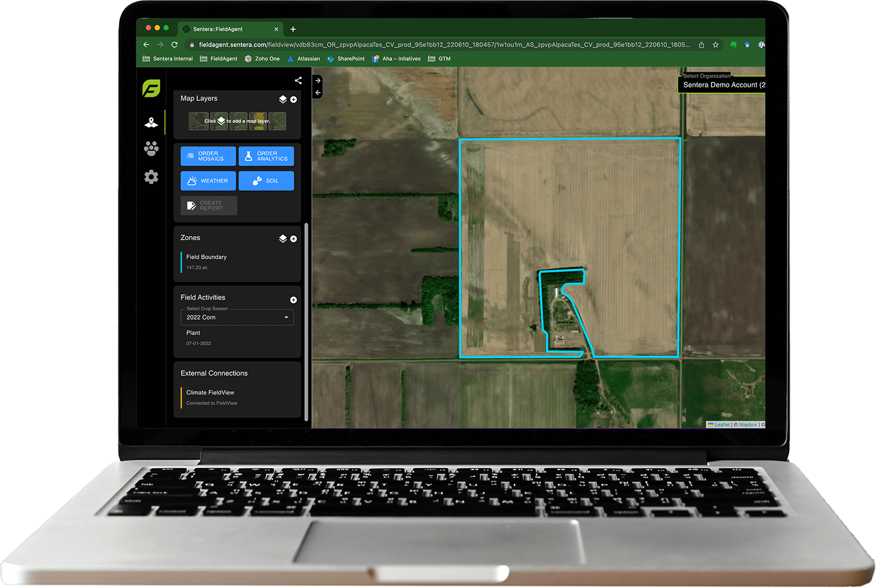Click the Connected to FieldView status text
890x588 pixels.
[x=212, y=403]
